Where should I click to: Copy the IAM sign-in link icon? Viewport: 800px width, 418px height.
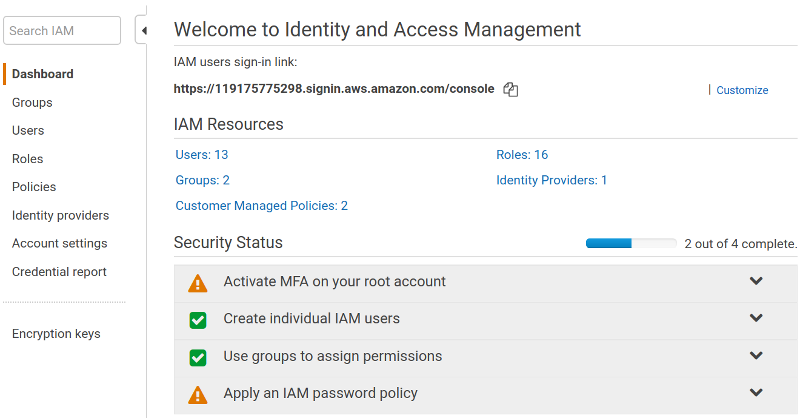pyautogui.click(x=511, y=90)
